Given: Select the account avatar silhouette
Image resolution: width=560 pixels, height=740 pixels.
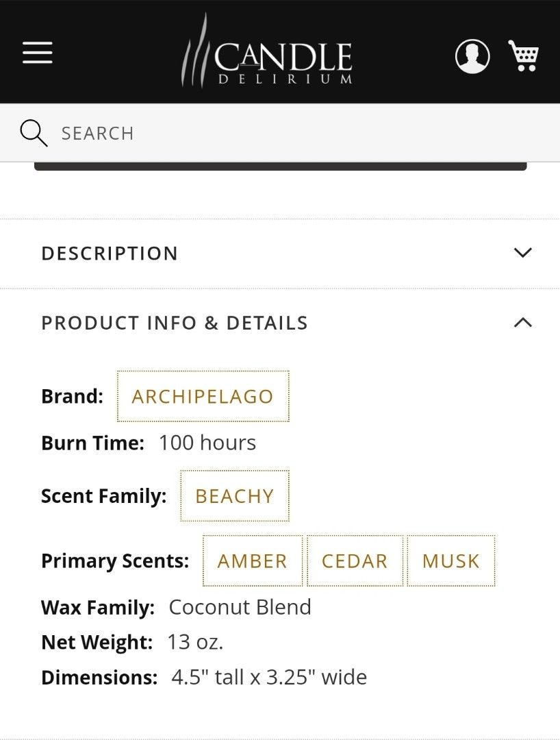Looking at the screenshot, I should (x=472, y=56).
